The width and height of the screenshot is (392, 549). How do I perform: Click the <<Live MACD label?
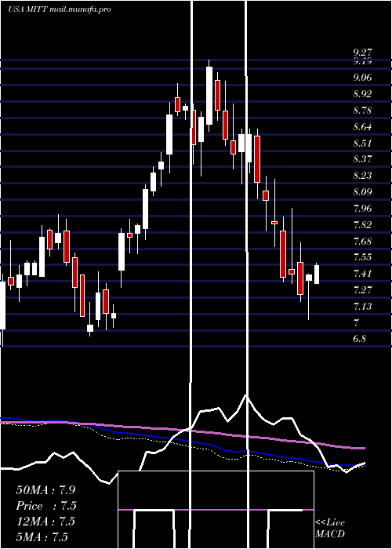[x=330, y=529]
